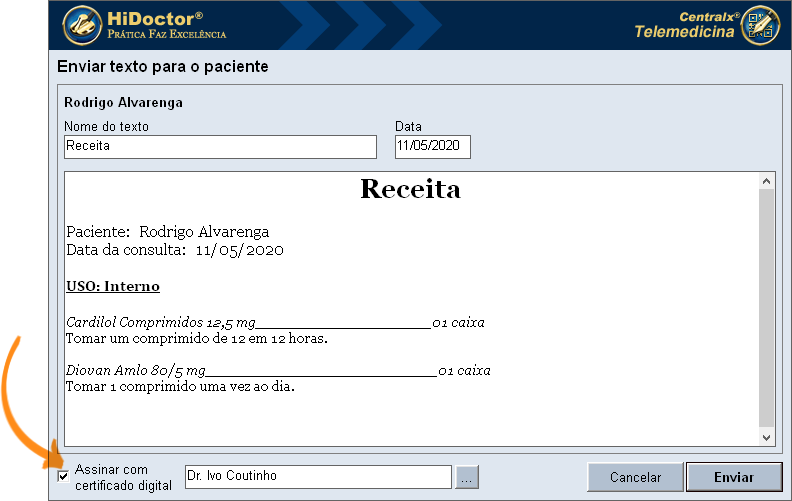
Task: Focus the Nome do texto field
Action: (x=220, y=146)
